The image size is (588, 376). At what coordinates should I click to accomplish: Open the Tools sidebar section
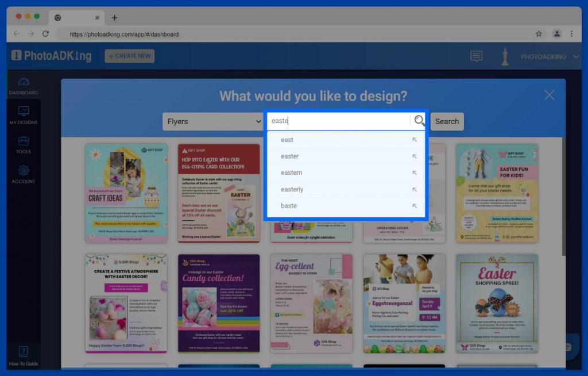(x=23, y=145)
